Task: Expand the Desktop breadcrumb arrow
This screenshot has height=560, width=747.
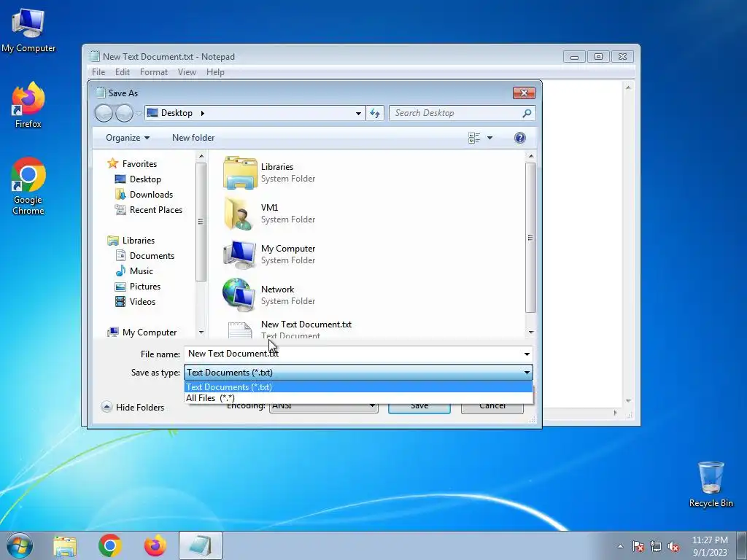Action: [x=203, y=113]
